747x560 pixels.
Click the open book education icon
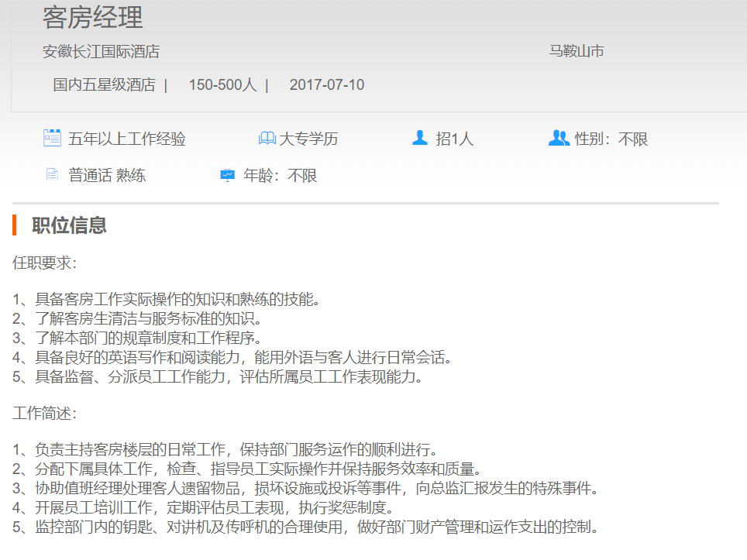[267, 139]
